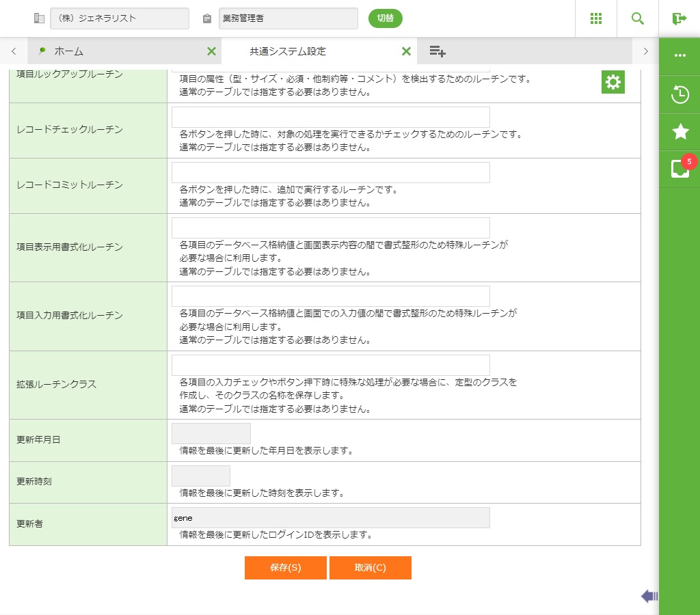This screenshot has height=615, width=700.
Task: Click the add new tab icon
Action: pyautogui.click(x=437, y=51)
